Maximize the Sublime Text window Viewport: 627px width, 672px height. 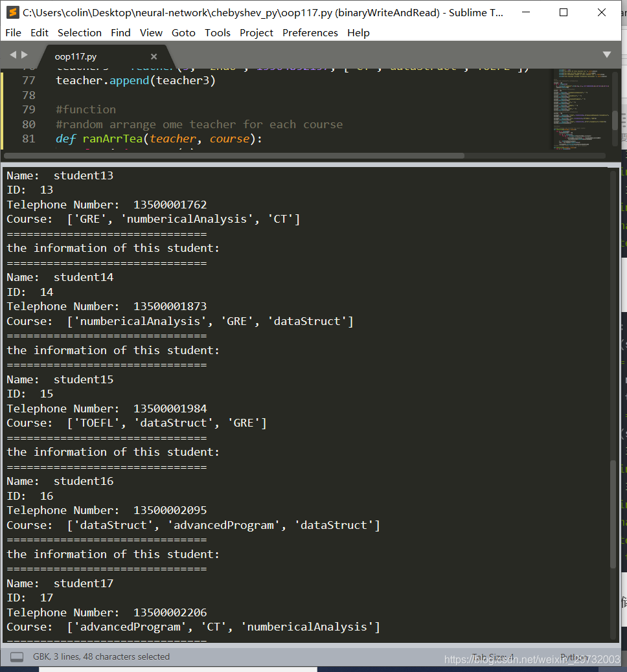pyautogui.click(x=564, y=12)
